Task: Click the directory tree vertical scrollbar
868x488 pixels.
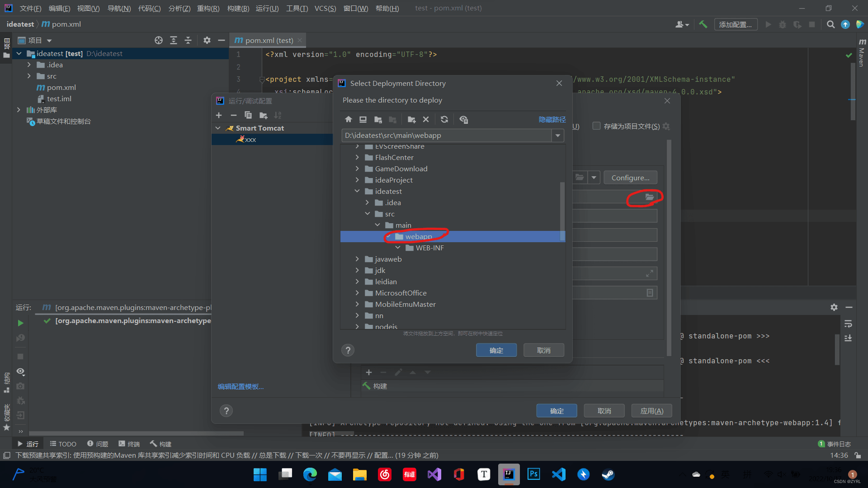Action: coord(562,210)
